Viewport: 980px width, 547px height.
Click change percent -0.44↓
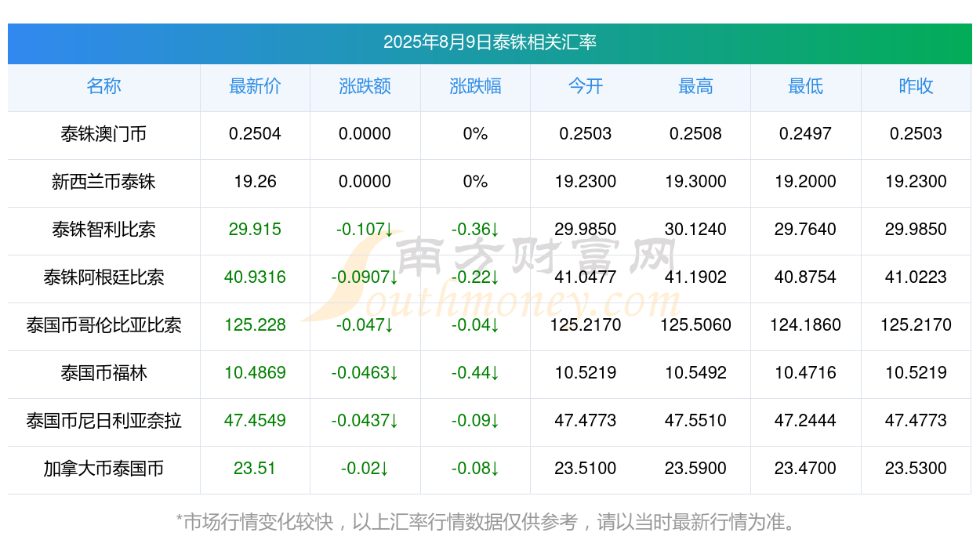[x=475, y=373]
